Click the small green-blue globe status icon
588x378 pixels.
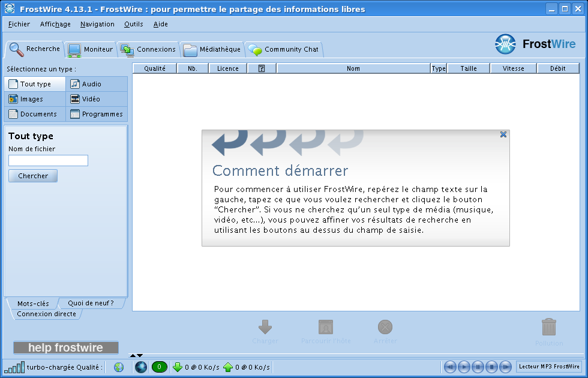coord(119,367)
